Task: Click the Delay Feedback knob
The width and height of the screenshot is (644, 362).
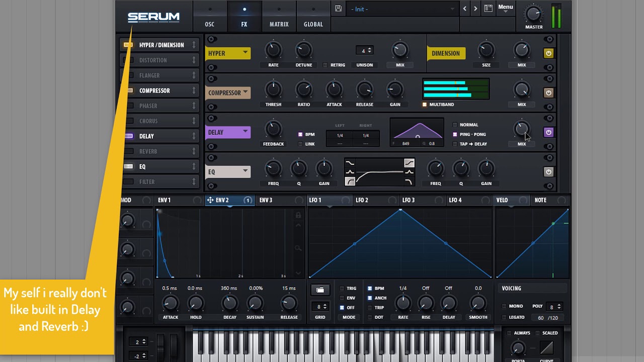Action: click(x=273, y=129)
